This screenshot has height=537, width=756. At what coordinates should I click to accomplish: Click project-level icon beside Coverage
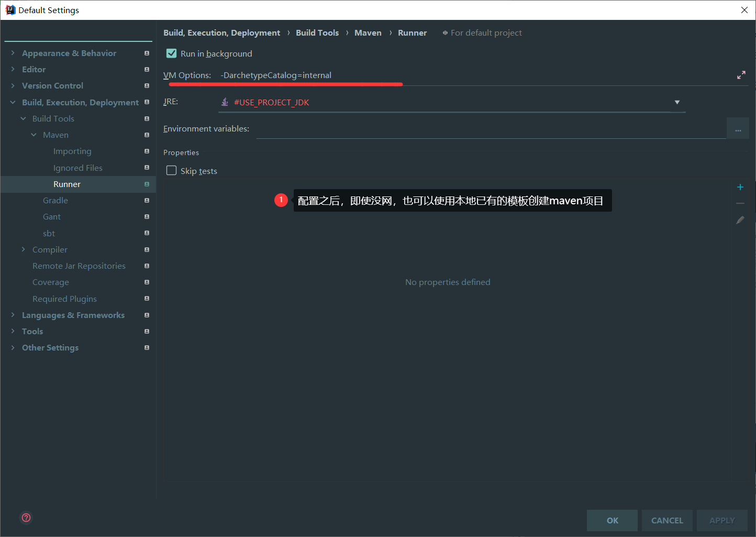147,282
